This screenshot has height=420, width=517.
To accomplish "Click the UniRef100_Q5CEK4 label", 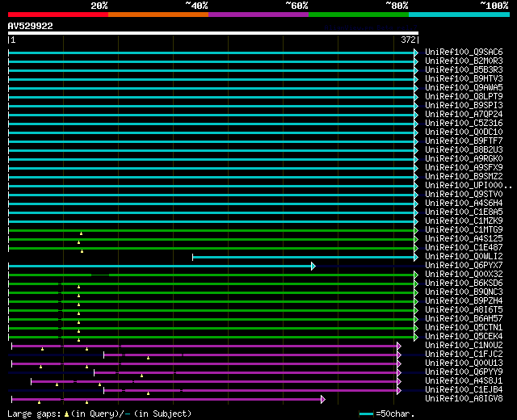I will click(464, 337).
